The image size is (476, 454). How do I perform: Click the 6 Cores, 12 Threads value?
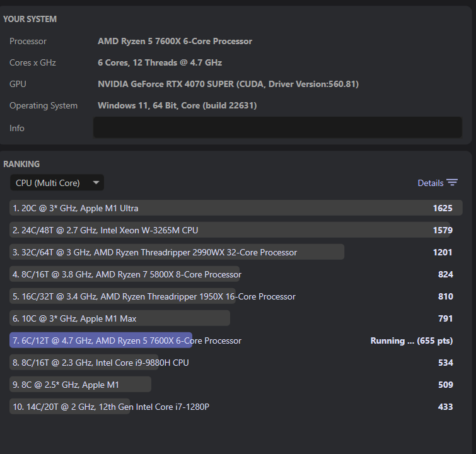coord(160,62)
